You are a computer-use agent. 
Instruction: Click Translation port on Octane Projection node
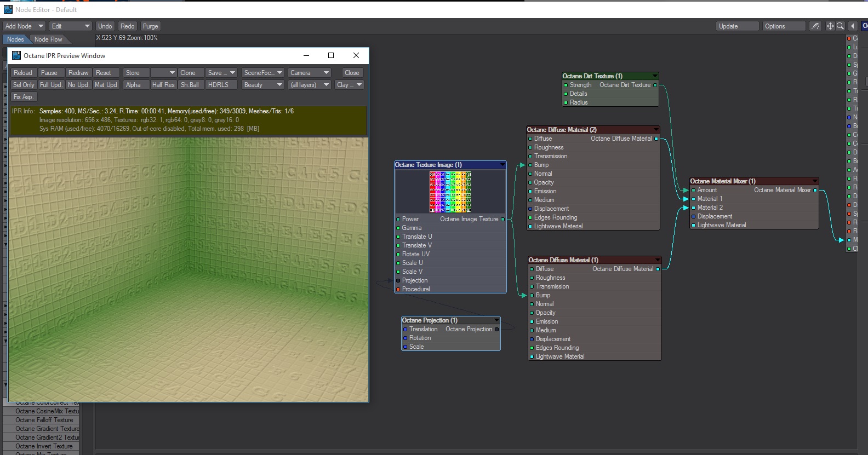click(x=405, y=329)
